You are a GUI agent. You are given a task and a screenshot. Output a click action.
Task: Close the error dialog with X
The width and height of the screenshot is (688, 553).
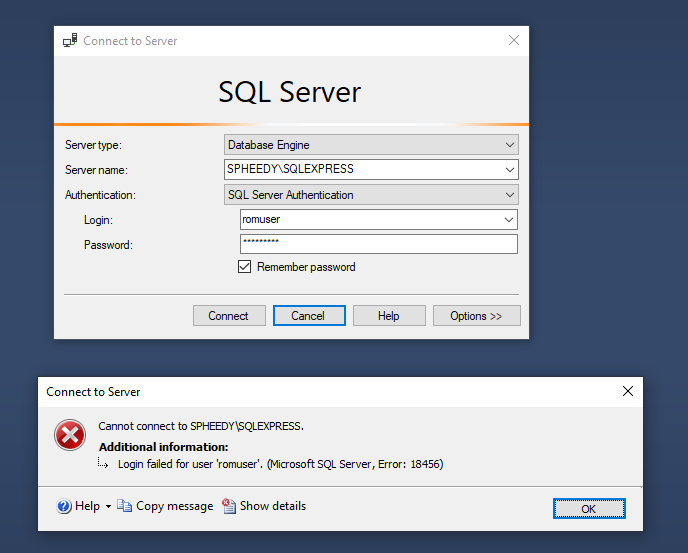(628, 391)
